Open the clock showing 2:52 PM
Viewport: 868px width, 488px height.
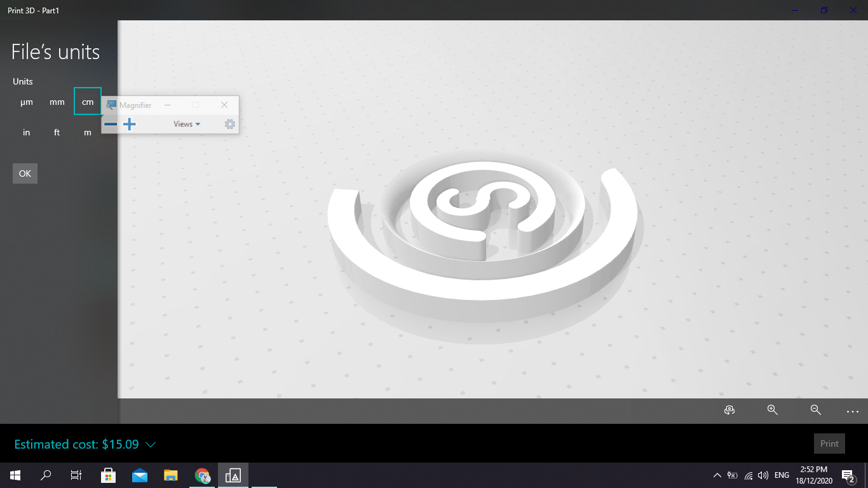click(x=814, y=475)
